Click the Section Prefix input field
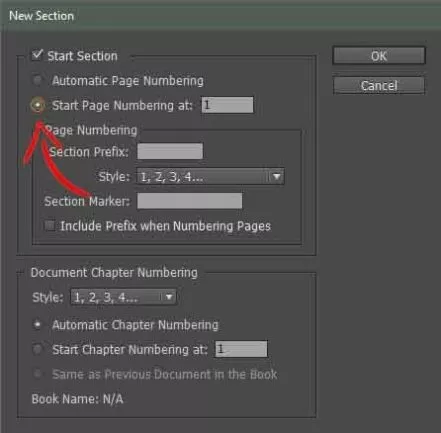 170,152
